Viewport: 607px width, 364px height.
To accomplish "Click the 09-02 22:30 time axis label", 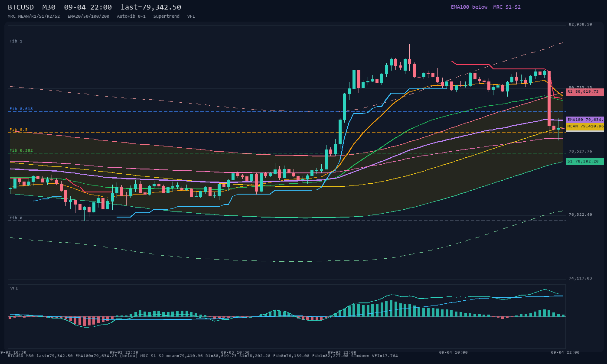I will [124, 352].
